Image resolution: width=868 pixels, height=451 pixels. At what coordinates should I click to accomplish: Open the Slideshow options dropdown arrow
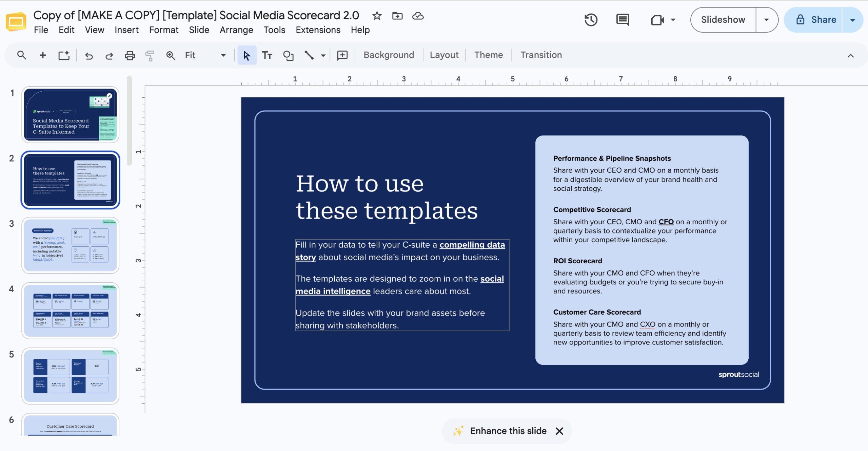click(x=766, y=20)
